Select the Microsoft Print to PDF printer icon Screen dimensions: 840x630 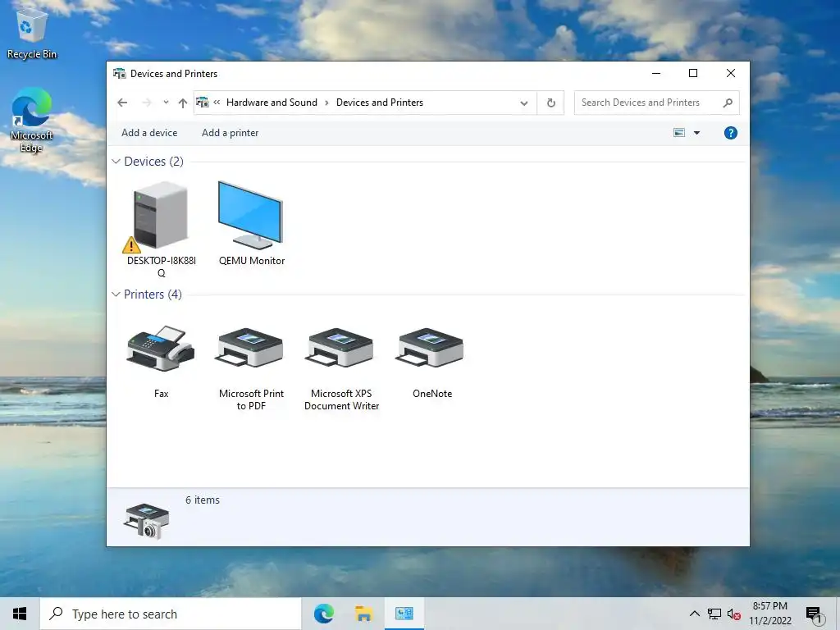(x=249, y=348)
